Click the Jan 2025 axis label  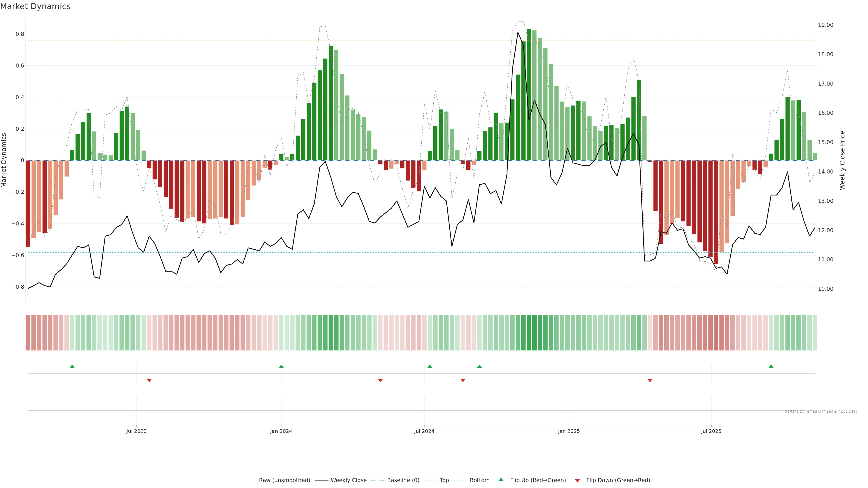(x=569, y=431)
